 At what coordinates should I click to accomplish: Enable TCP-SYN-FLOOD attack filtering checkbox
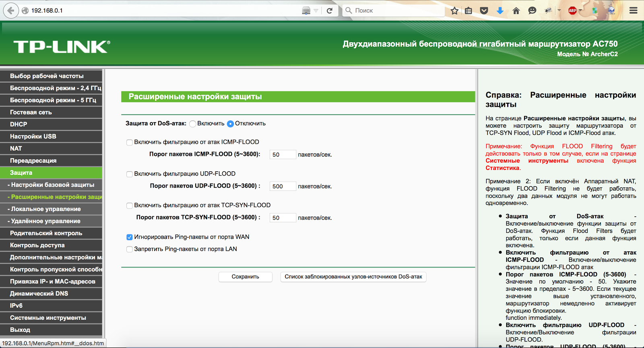point(130,205)
